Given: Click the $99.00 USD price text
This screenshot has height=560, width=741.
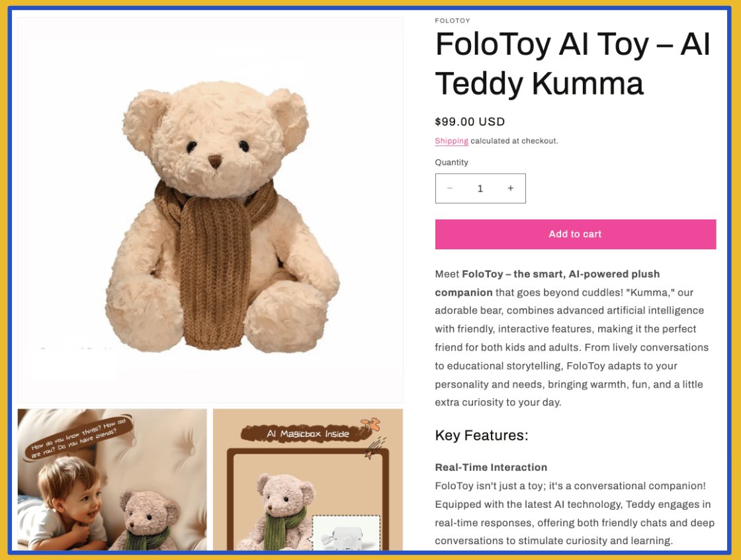Looking at the screenshot, I should pos(470,122).
